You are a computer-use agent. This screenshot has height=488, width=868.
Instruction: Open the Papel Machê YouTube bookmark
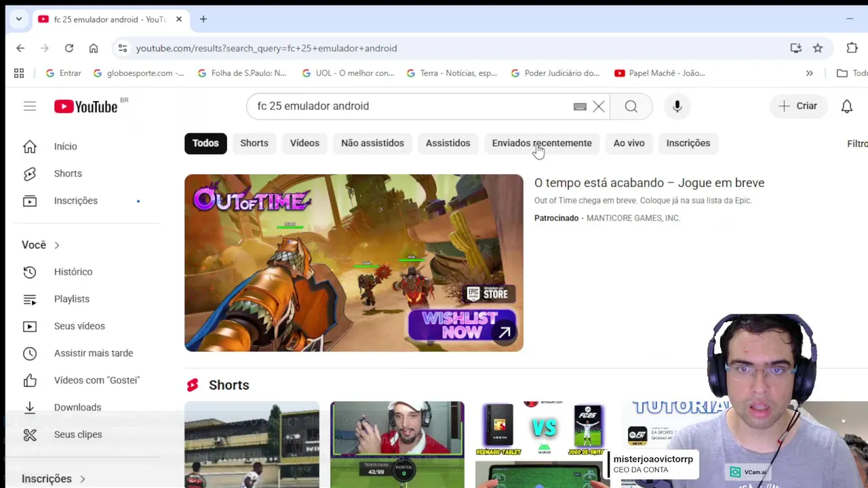point(660,73)
